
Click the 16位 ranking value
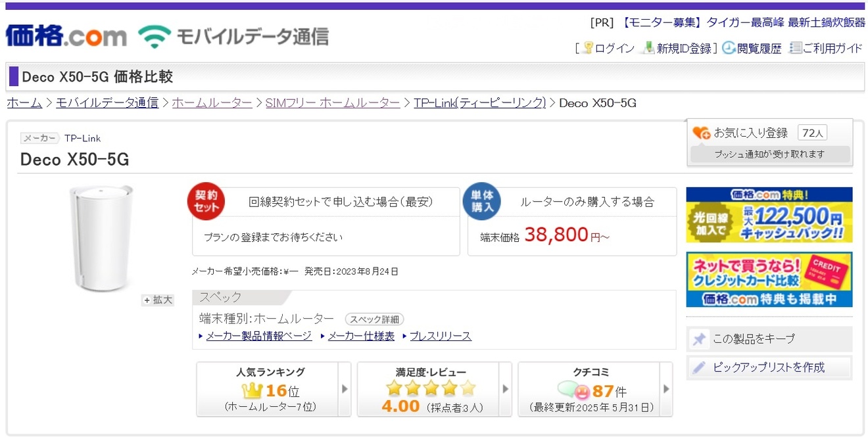(282, 391)
